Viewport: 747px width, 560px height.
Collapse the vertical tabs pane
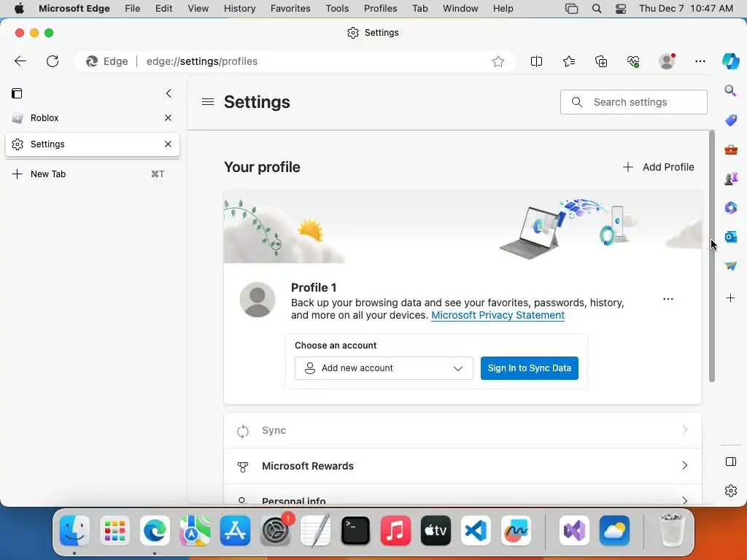click(x=169, y=93)
